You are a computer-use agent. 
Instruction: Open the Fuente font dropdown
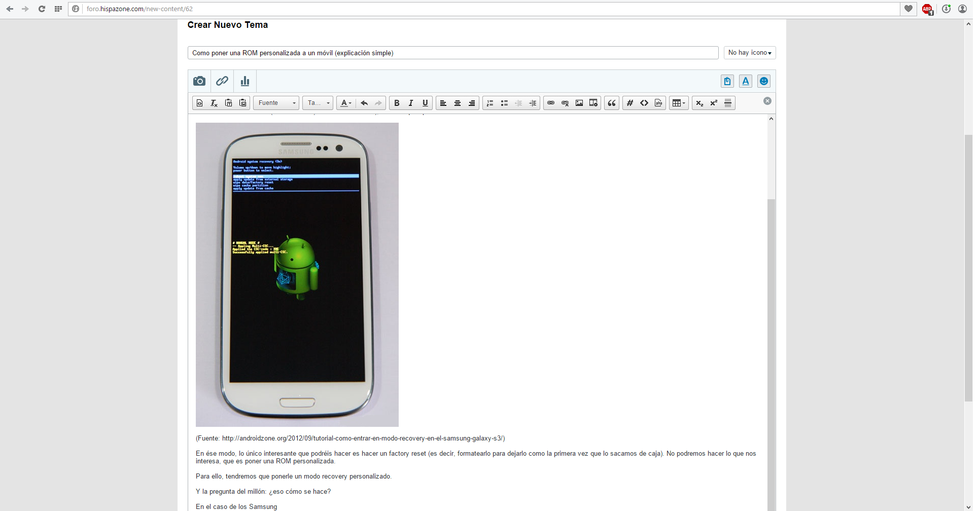point(276,103)
